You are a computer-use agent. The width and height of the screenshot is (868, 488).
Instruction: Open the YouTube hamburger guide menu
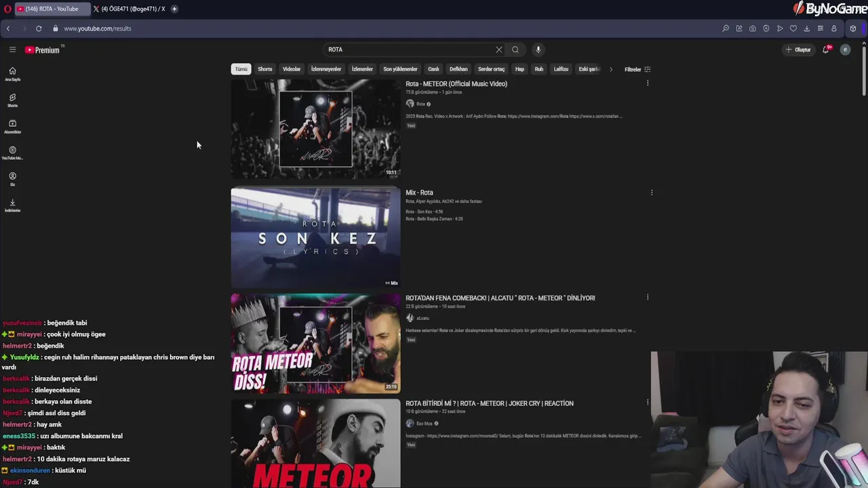pyautogui.click(x=12, y=49)
